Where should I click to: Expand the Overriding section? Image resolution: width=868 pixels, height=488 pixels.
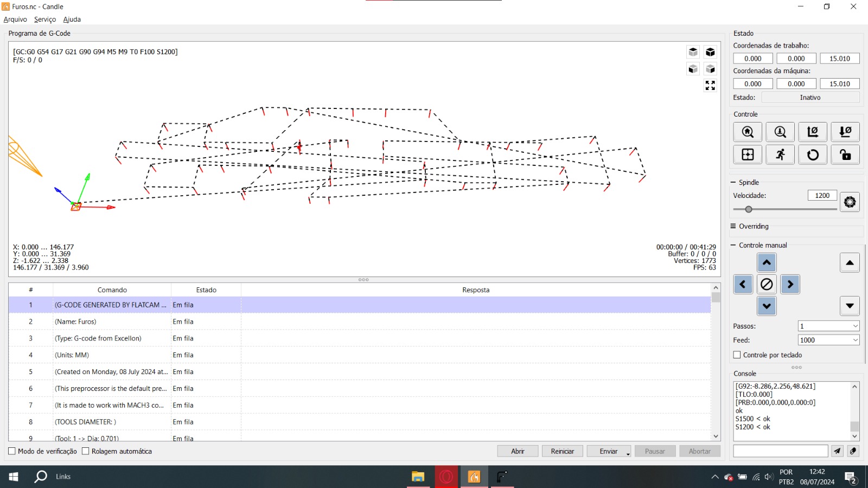coord(754,227)
